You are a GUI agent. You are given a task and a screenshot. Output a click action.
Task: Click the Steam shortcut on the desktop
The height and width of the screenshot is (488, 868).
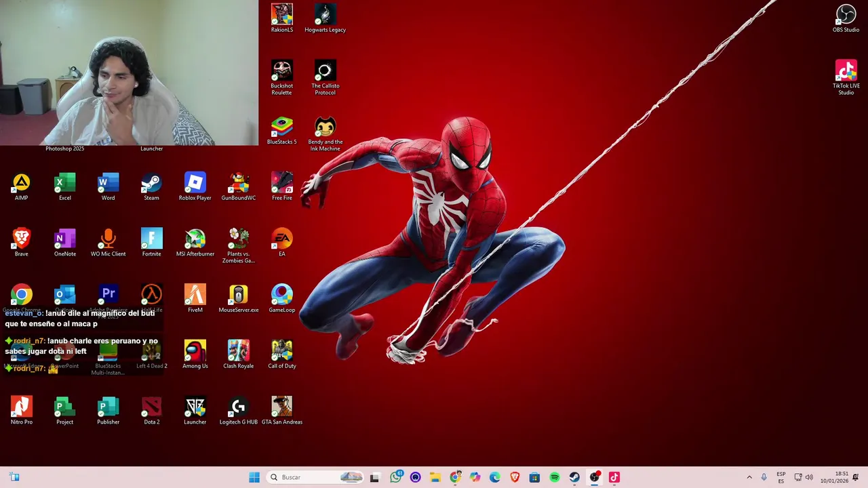tap(151, 186)
